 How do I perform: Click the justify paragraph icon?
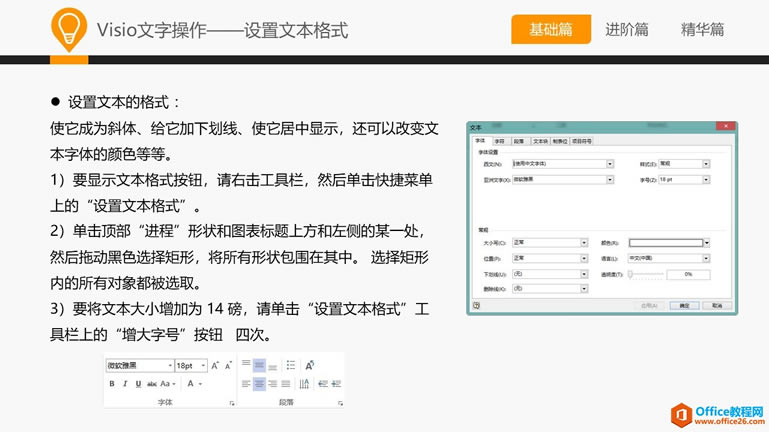[x=286, y=383]
